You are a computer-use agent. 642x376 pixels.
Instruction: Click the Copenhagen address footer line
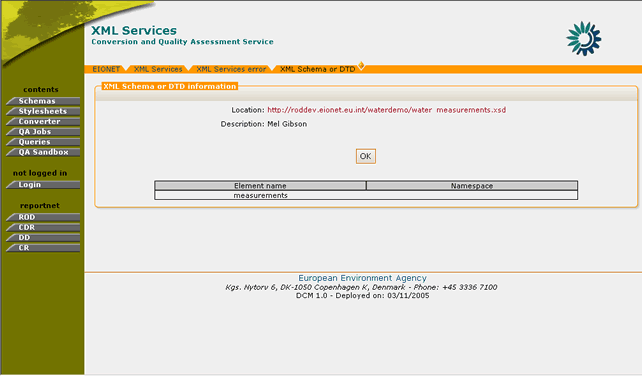(361, 287)
